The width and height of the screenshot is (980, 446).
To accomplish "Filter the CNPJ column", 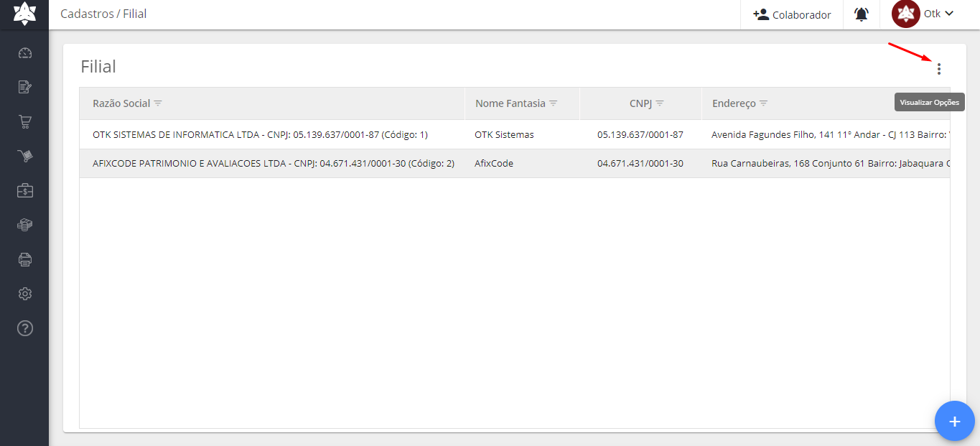I will pos(660,103).
